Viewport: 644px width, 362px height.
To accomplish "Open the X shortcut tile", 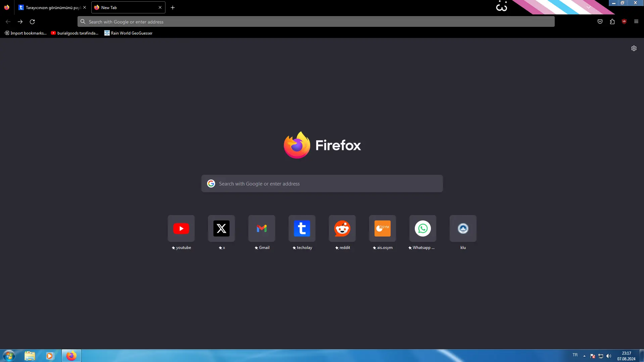I will point(221,228).
